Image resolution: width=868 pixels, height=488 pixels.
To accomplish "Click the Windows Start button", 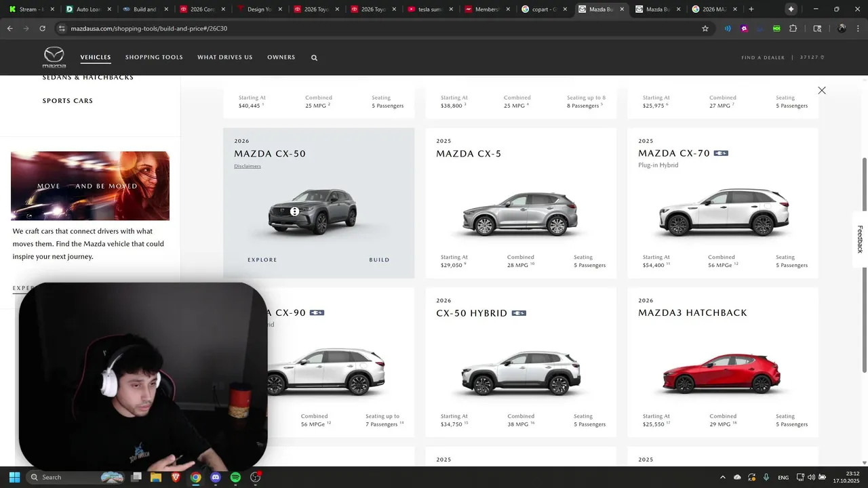I will point(14,477).
